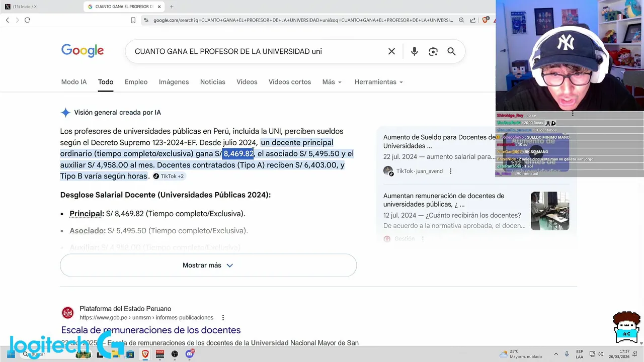The width and height of the screenshot is (644, 362).
Task: Follow the underlined Asociado link
Action: tap(88, 231)
